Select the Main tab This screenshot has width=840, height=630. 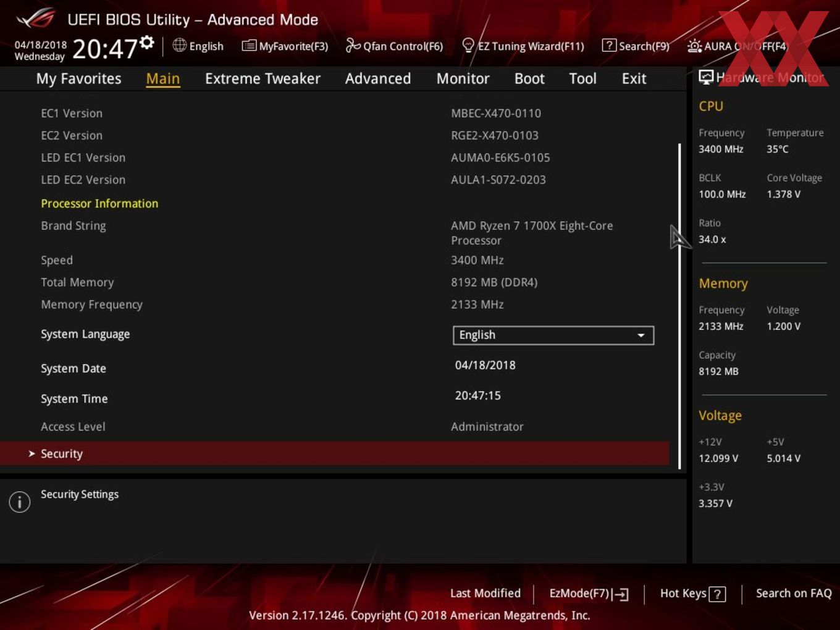click(163, 78)
